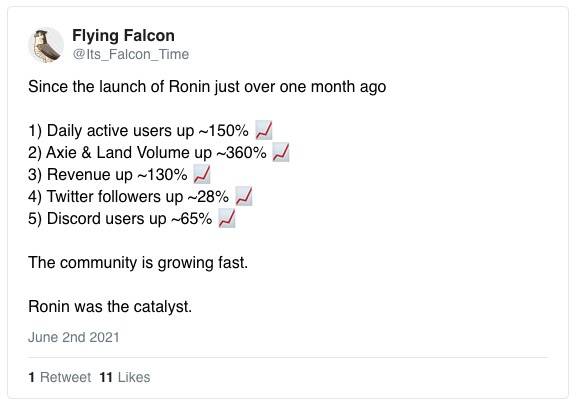This screenshot has width=578, height=407.
Task: Click chart emoji next to Revenue up
Action: [202, 174]
